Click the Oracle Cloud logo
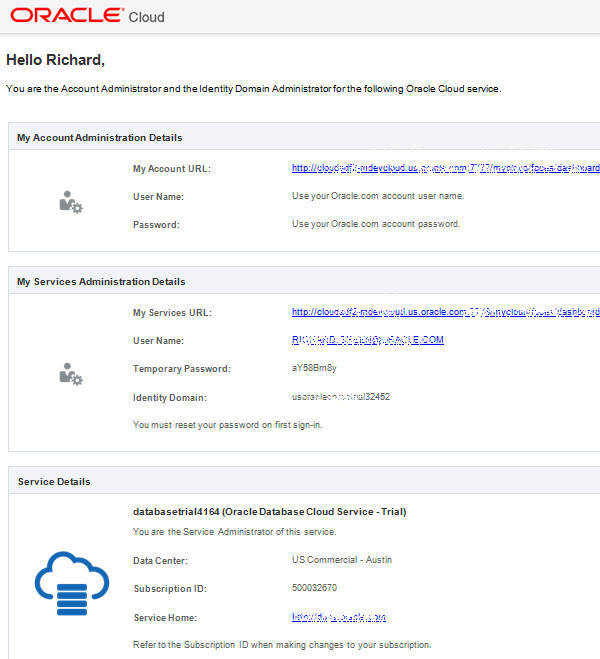This screenshot has height=659, width=600. click(x=87, y=16)
